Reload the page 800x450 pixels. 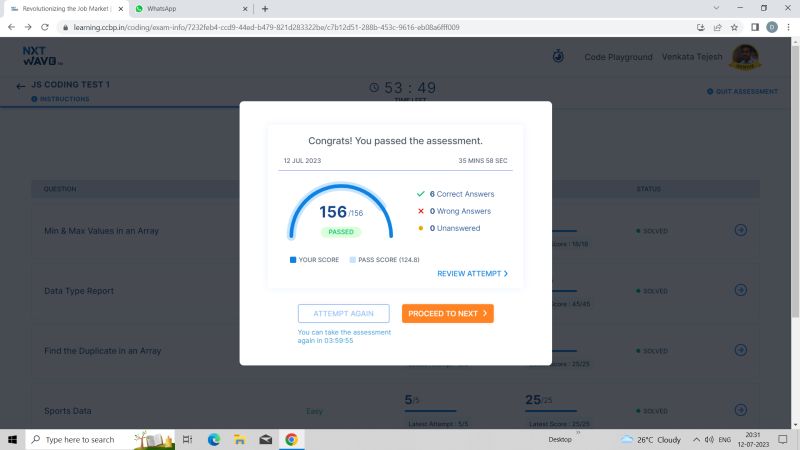click(x=45, y=27)
